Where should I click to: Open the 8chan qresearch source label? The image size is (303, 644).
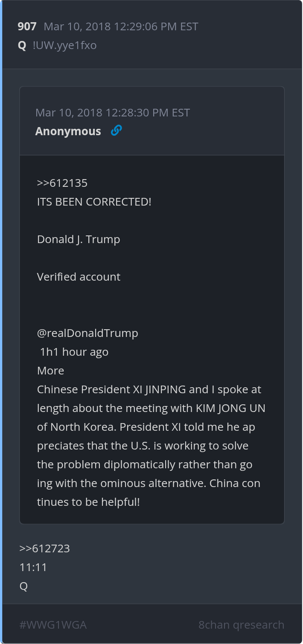tap(242, 625)
